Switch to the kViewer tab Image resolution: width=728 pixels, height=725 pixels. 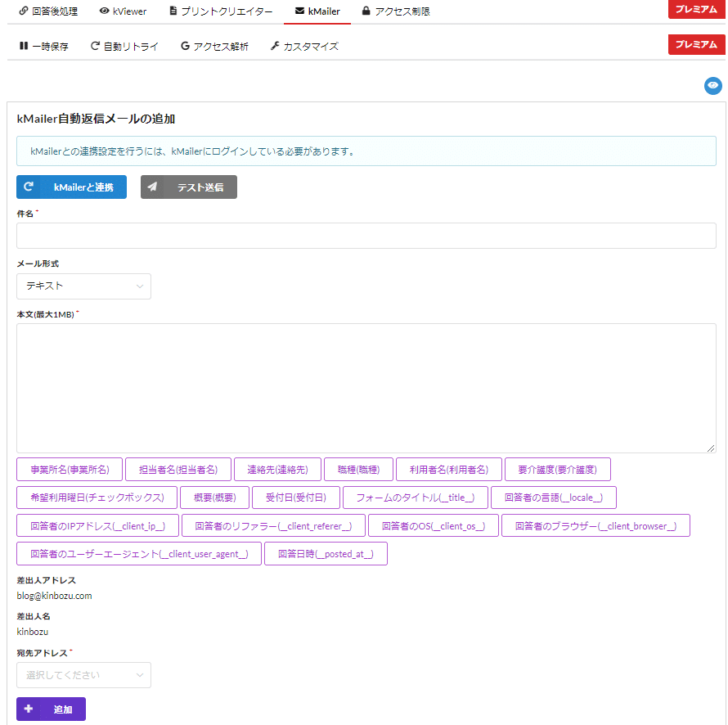tap(123, 11)
